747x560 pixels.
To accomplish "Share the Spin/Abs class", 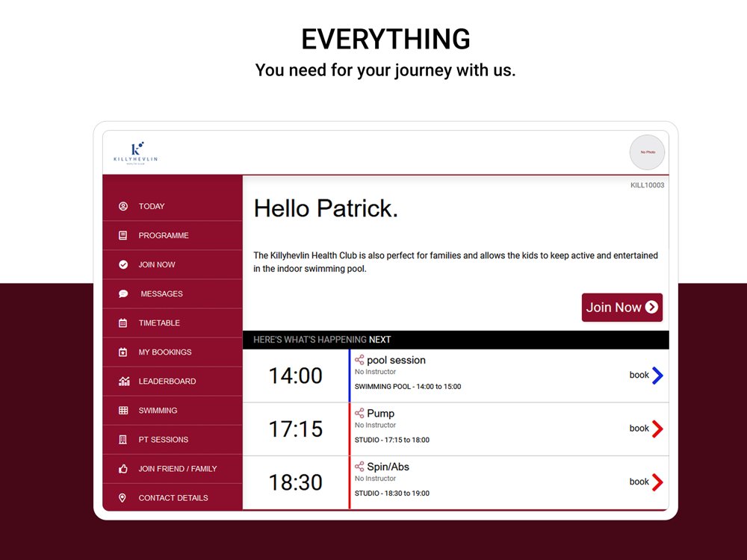I will click(359, 467).
